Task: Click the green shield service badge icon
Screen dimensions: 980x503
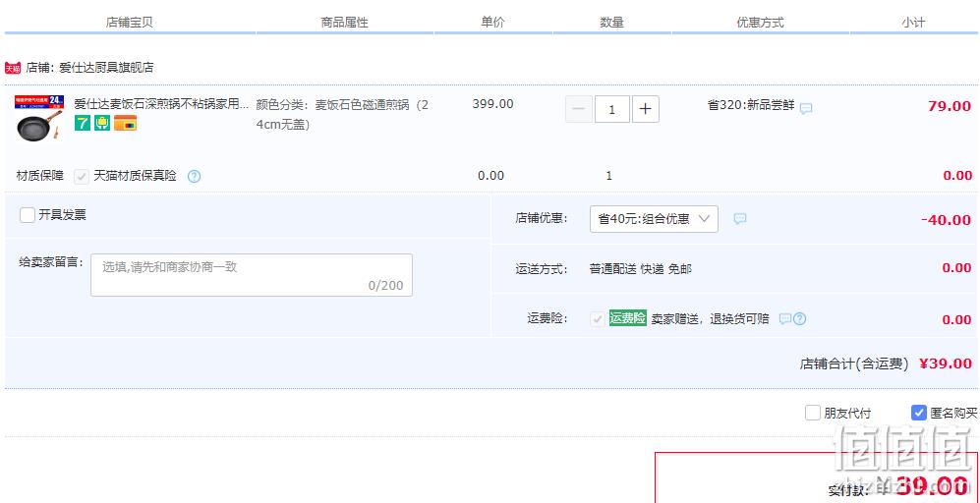Action: pyautogui.click(x=102, y=123)
